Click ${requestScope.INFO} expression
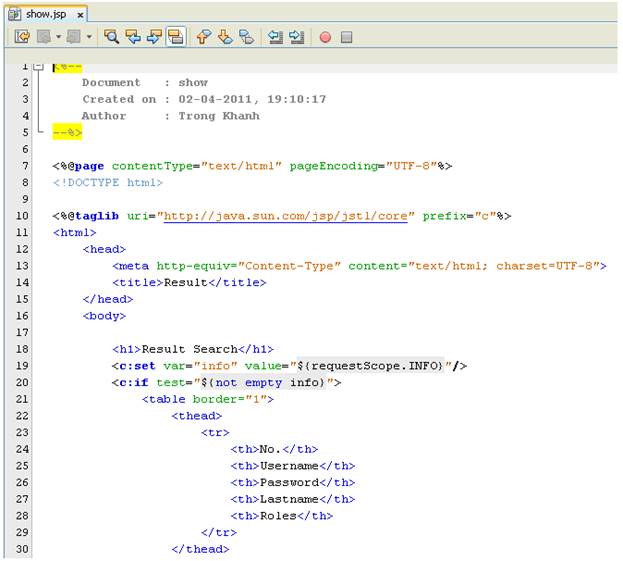 pyautogui.click(x=370, y=366)
